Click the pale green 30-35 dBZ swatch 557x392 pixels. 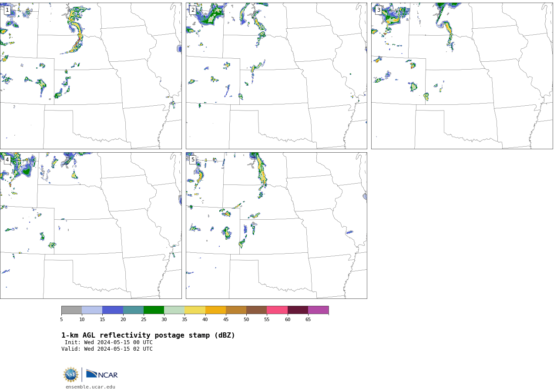(174, 310)
